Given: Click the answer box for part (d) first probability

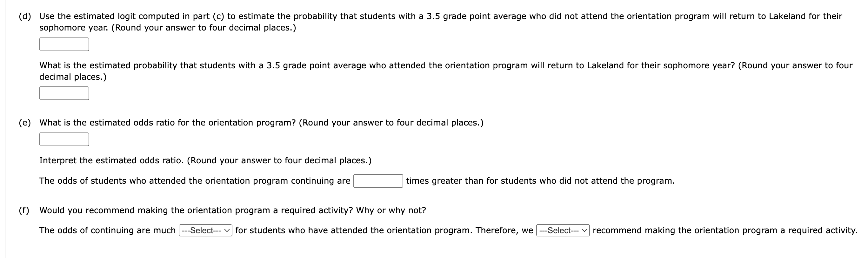Looking at the screenshot, I should [x=64, y=44].
